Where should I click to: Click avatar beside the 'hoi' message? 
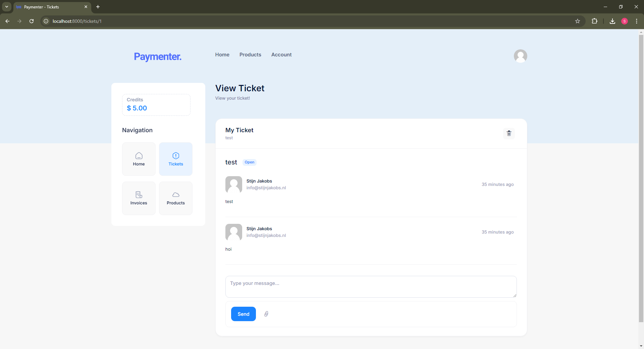(x=234, y=232)
